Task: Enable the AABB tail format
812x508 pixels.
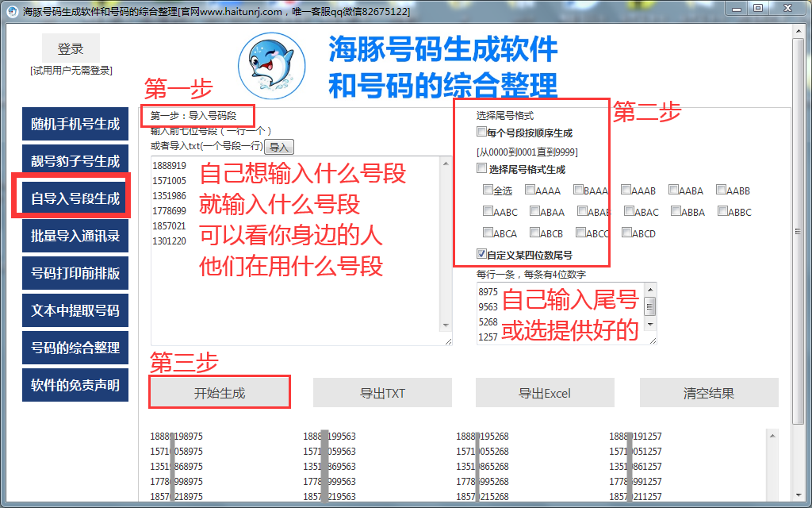Action: tap(722, 190)
